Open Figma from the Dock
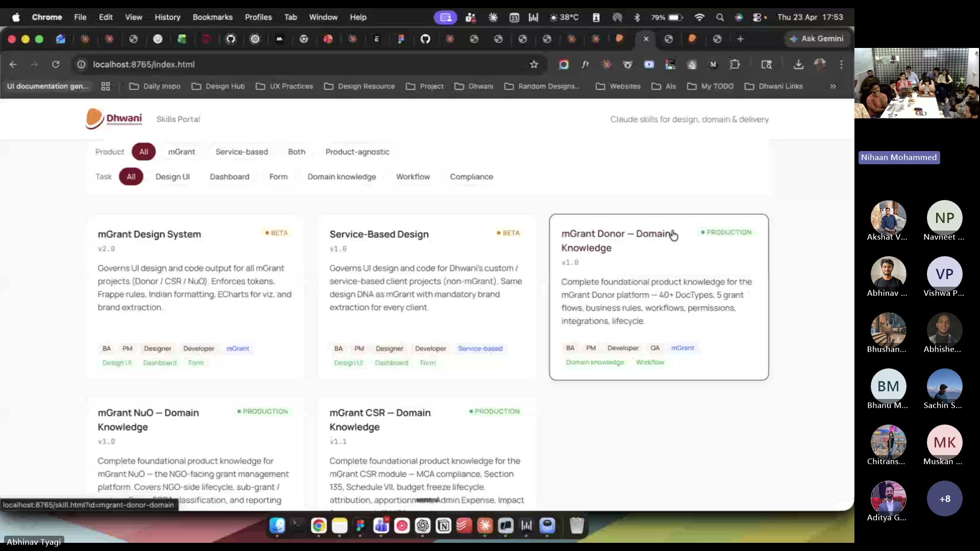980x551 pixels. click(360, 527)
